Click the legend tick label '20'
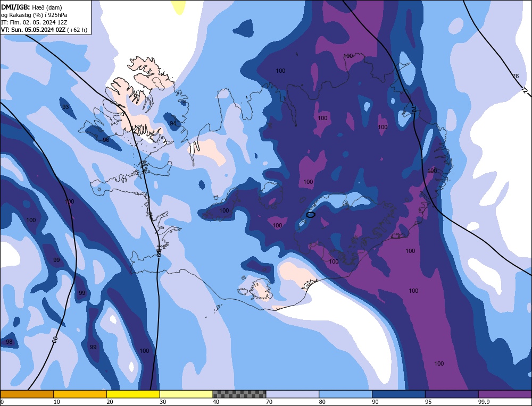Image resolution: width=532 pixels, height=406 pixels. pos(110,402)
